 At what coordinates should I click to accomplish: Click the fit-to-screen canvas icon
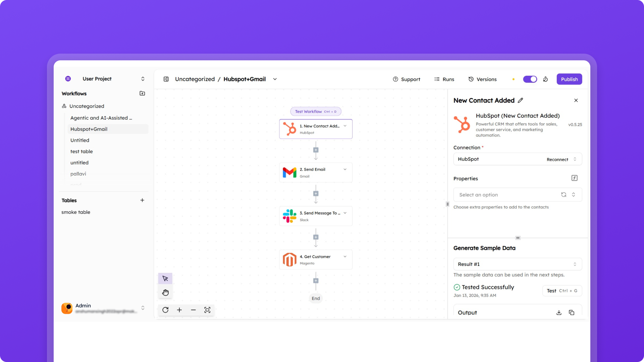click(x=207, y=310)
